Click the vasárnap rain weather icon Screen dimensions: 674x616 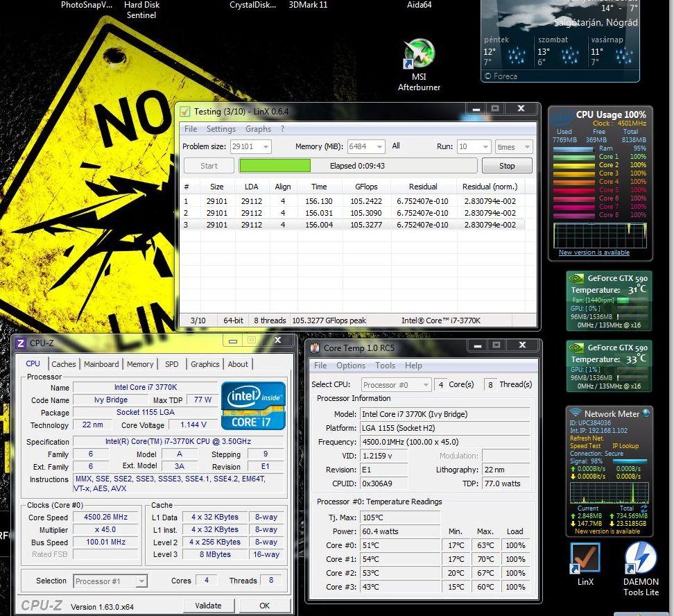click(x=623, y=55)
